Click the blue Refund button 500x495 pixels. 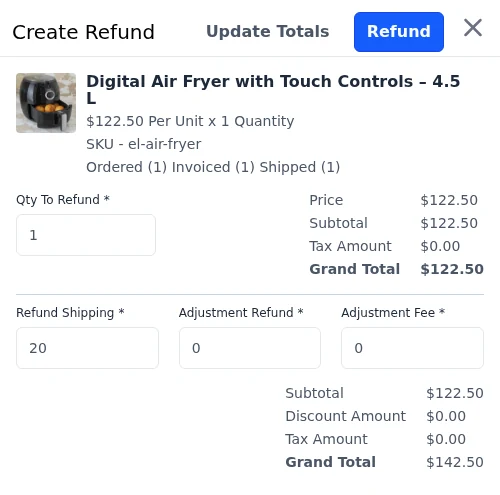399,32
